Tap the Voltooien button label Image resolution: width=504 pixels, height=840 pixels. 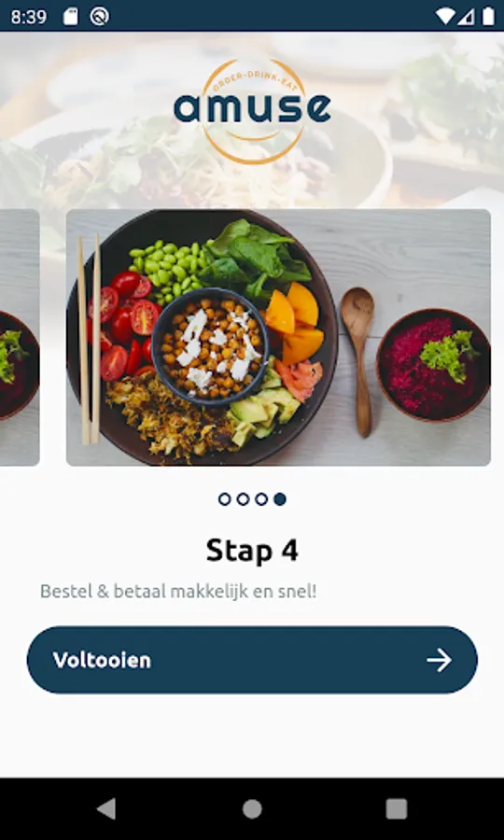[102, 660]
